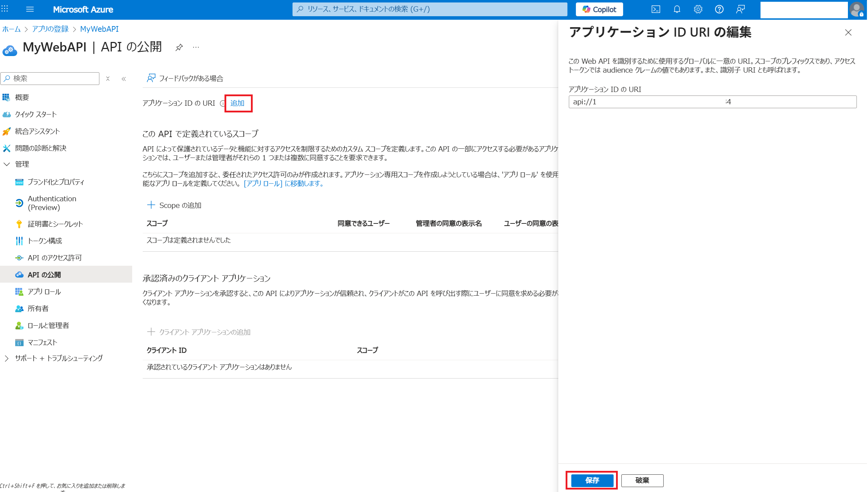Screen dimensions: 868x492
Task: Open API のアクセス許可 in sidebar
Action: point(55,258)
